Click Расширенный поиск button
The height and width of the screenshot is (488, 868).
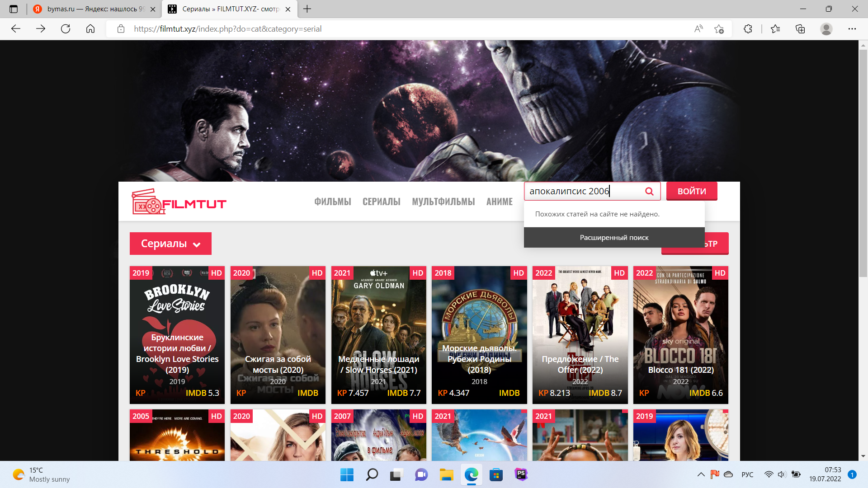pyautogui.click(x=614, y=238)
